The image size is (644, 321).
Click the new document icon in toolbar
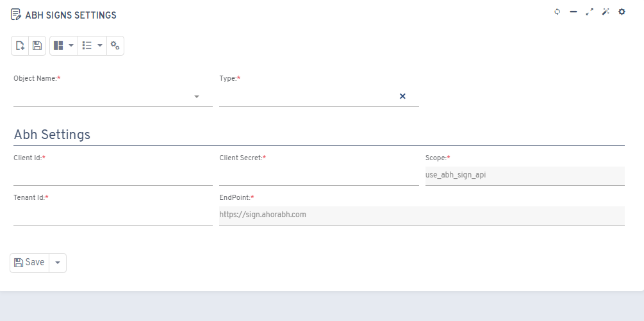tap(20, 45)
